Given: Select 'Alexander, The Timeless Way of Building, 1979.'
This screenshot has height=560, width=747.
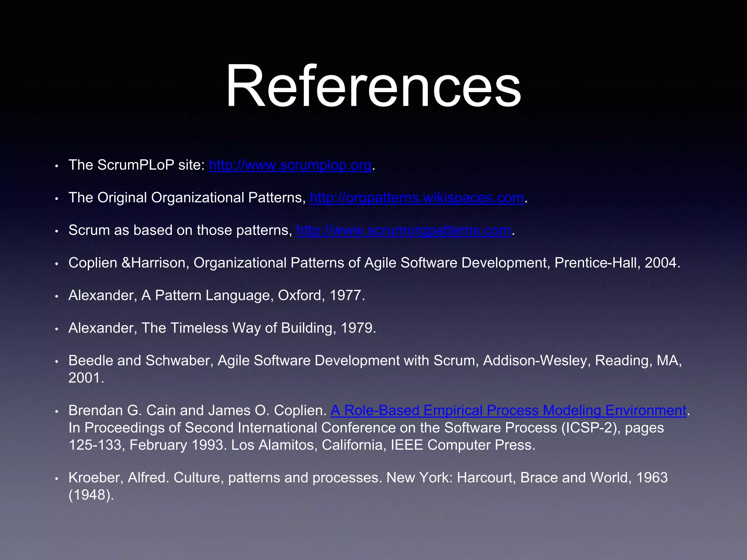Looking at the screenshot, I should point(222,328).
